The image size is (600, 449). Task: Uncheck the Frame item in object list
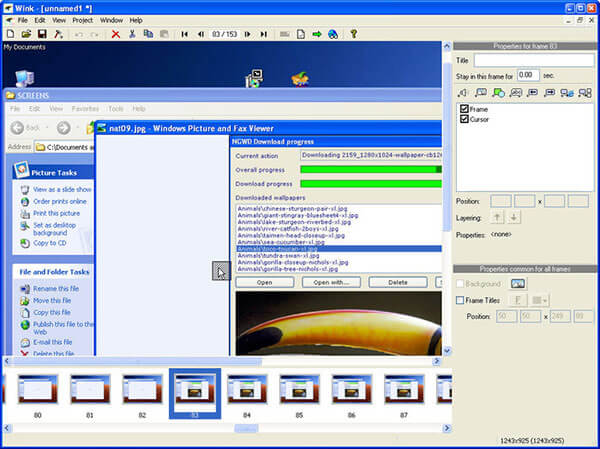[x=464, y=109]
